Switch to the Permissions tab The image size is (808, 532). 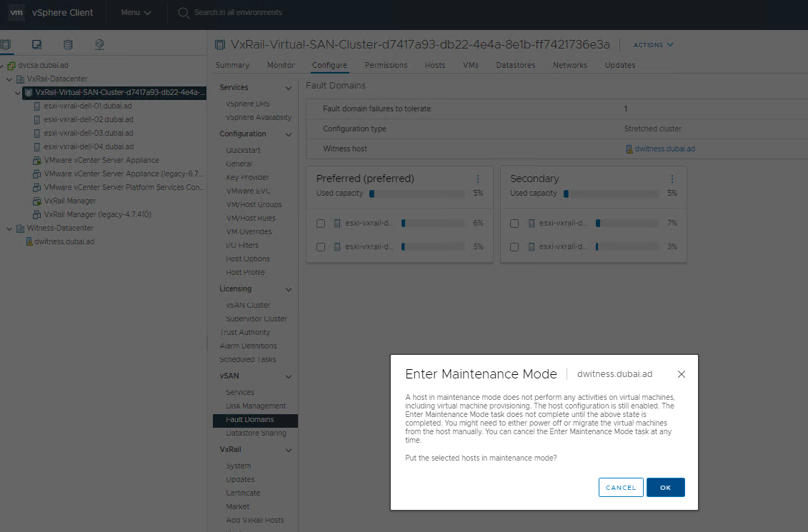386,66
